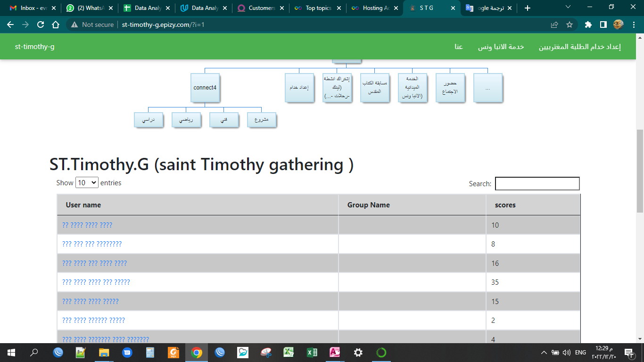644x362 pixels.
Task: Open the Show entries dropdown
Action: (x=87, y=182)
